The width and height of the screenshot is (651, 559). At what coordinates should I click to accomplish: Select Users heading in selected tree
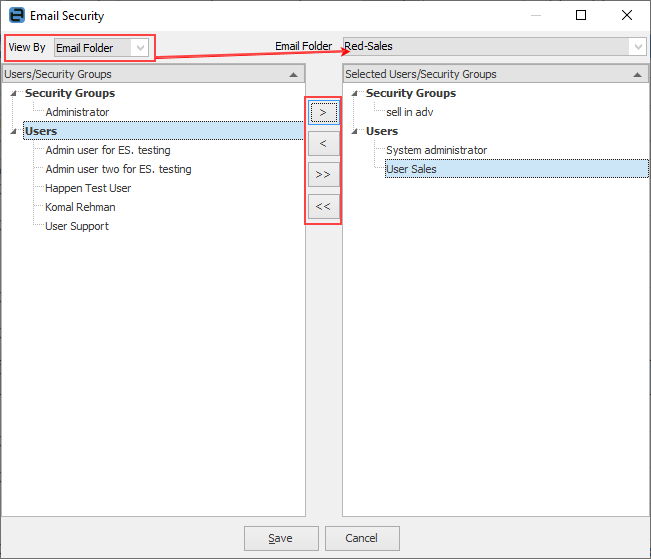382,131
